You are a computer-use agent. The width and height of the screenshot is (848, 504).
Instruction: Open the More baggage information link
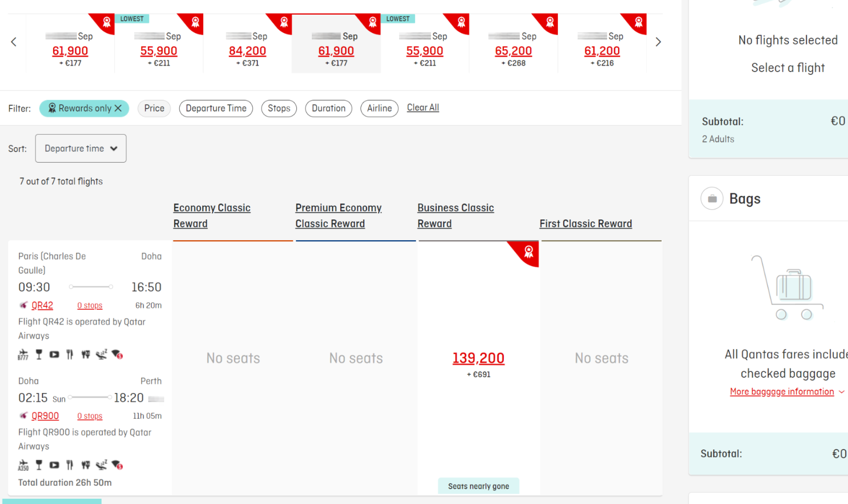tap(782, 392)
